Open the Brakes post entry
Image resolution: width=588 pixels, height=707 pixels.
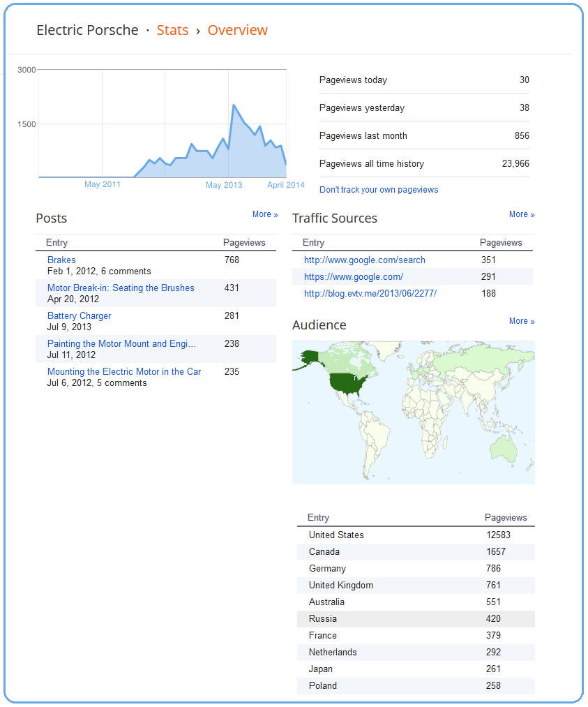tap(61, 260)
